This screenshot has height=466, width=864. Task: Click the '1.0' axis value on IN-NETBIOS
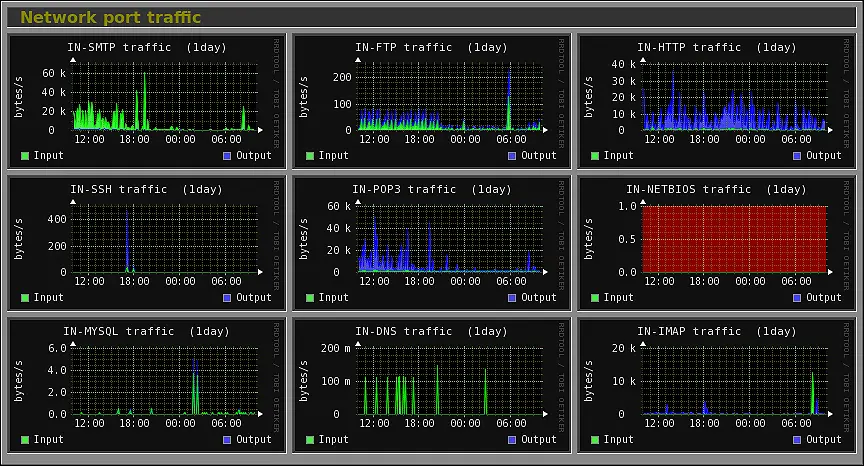click(627, 207)
